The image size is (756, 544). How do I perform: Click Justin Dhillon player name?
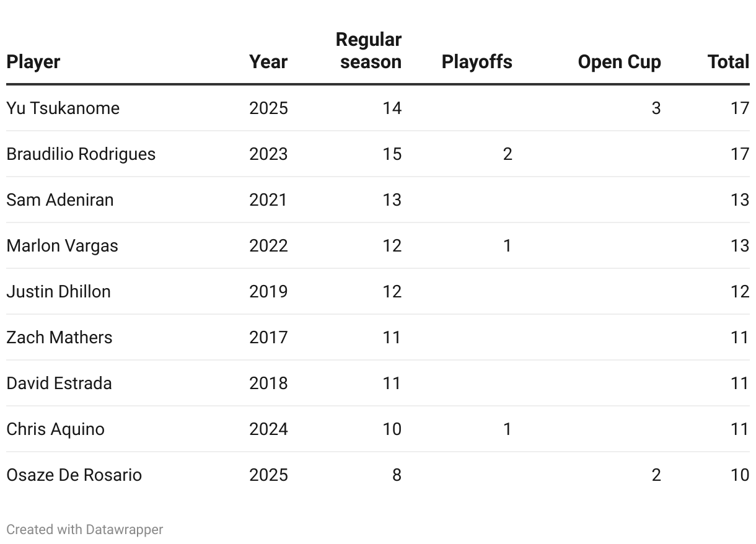tap(59, 291)
